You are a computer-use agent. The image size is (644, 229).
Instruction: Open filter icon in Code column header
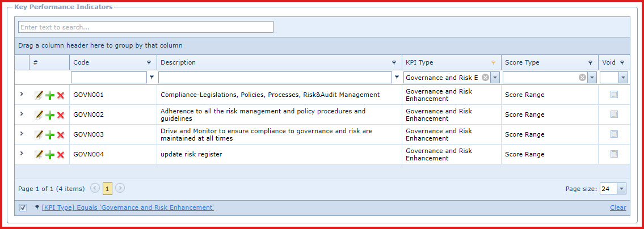tap(149, 63)
